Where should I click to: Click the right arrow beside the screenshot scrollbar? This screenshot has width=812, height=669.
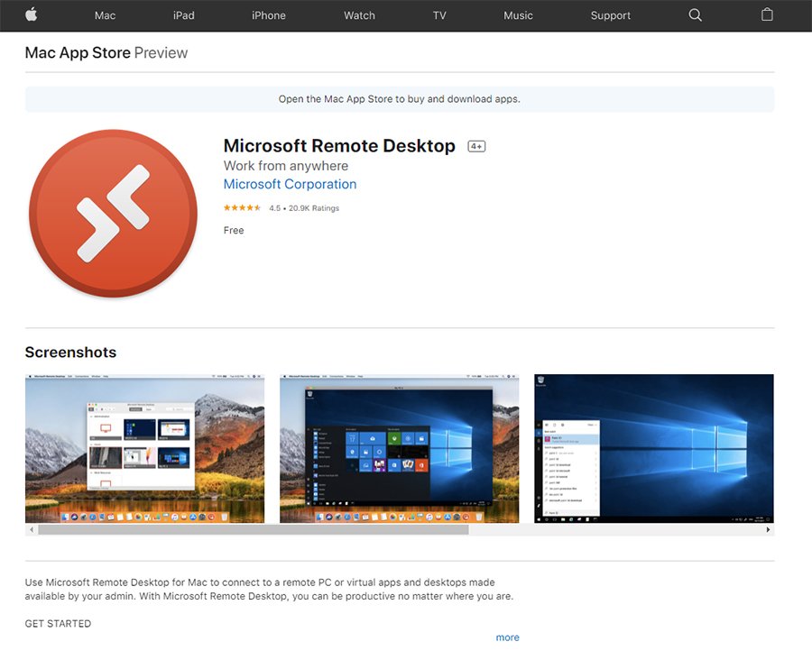(x=767, y=529)
